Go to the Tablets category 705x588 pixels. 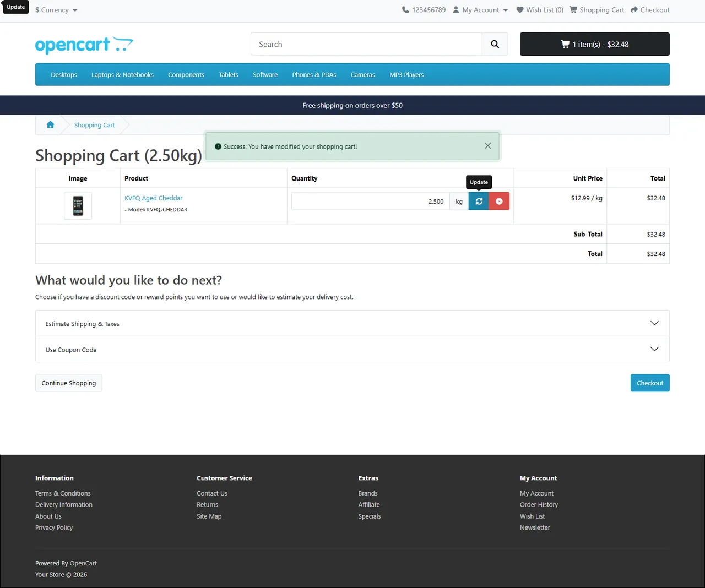click(x=229, y=75)
